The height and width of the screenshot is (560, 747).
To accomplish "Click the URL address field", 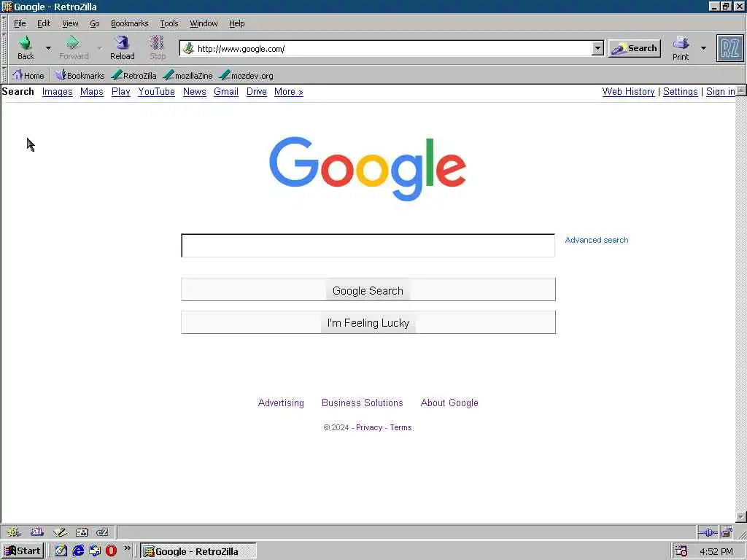I will click(393, 48).
